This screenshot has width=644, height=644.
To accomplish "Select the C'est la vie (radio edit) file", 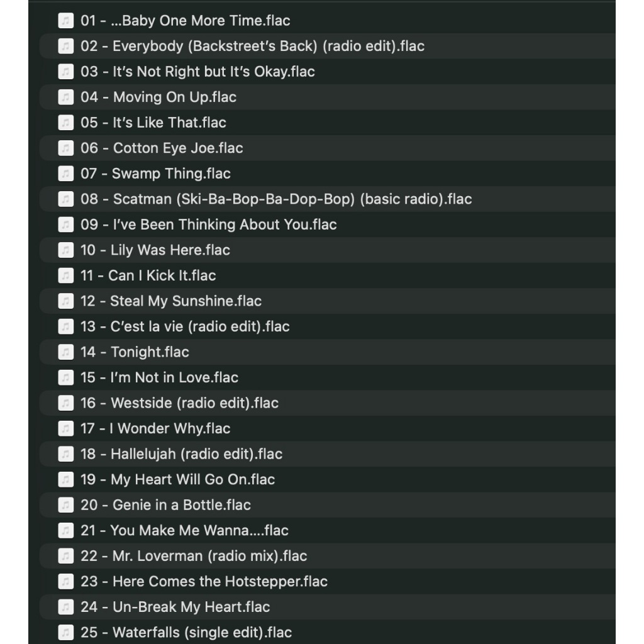I will (x=327, y=326).
